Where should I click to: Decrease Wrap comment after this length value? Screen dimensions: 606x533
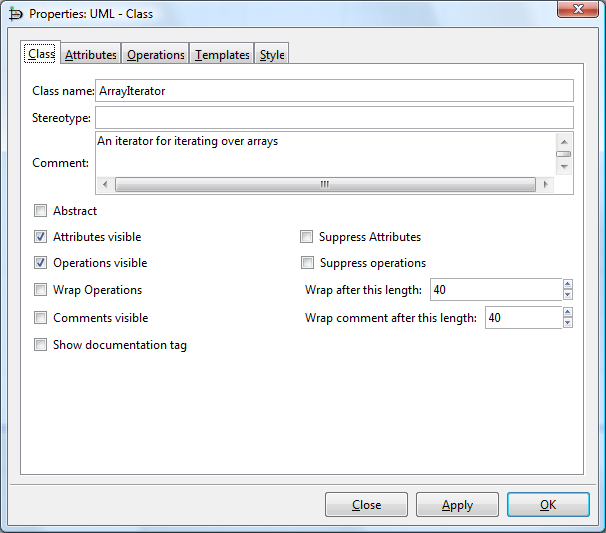click(x=567, y=323)
